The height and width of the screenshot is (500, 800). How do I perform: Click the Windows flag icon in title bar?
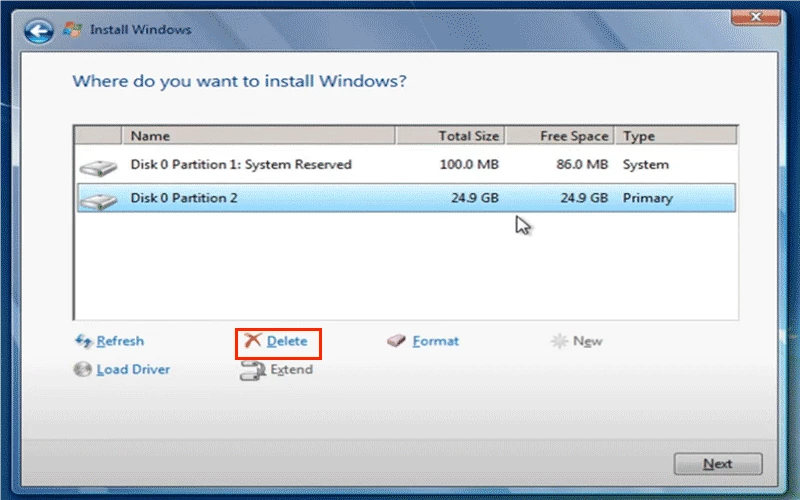point(72,30)
